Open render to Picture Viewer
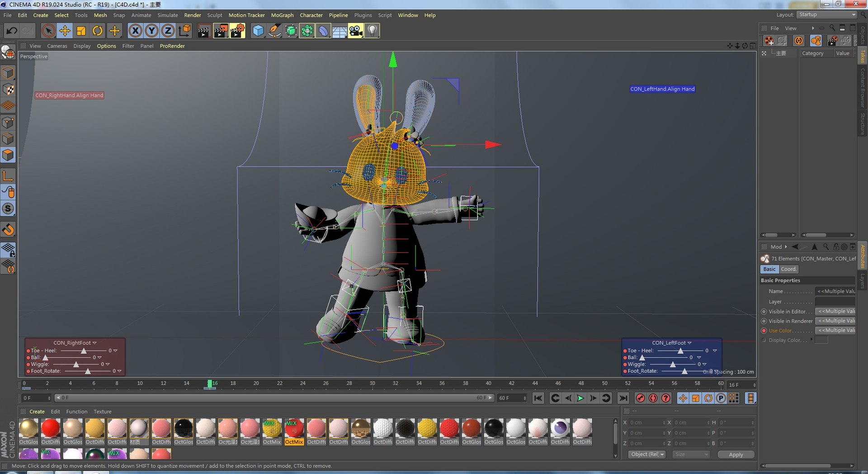 coord(221,31)
